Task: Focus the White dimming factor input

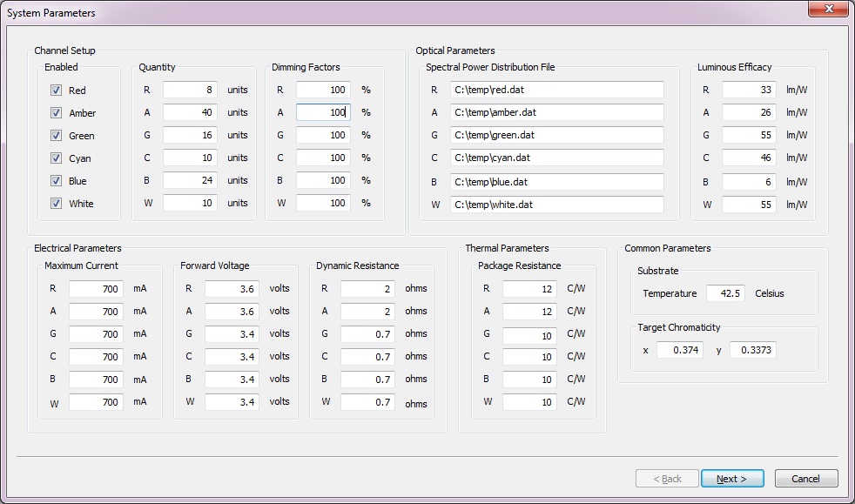Action: point(323,203)
